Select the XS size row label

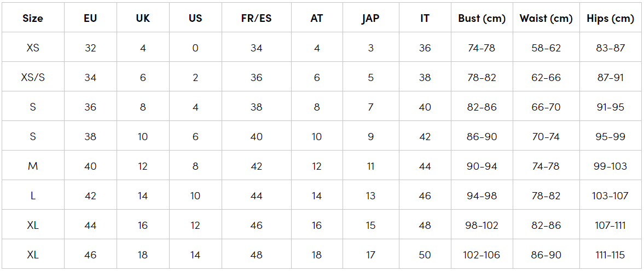[x=33, y=48]
